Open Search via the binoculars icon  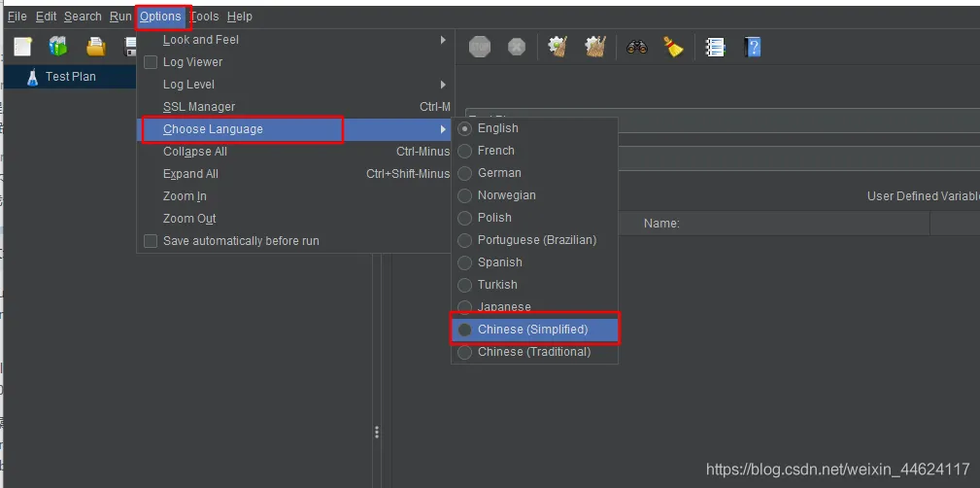(x=636, y=47)
